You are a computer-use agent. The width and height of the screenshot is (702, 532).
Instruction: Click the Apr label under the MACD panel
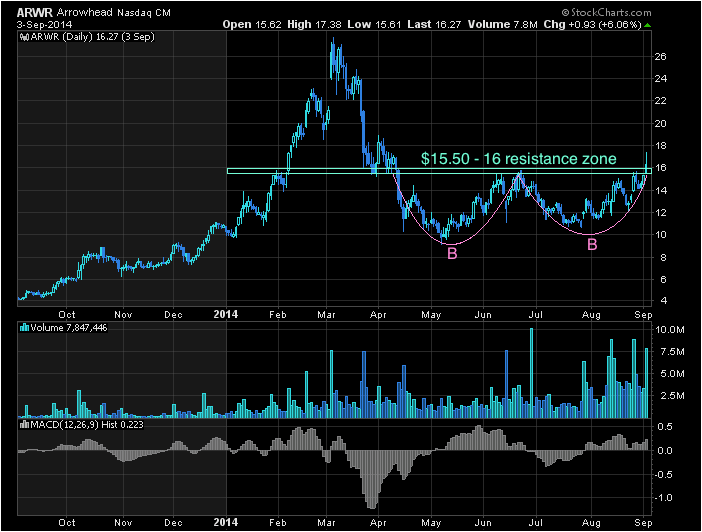click(x=378, y=523)
